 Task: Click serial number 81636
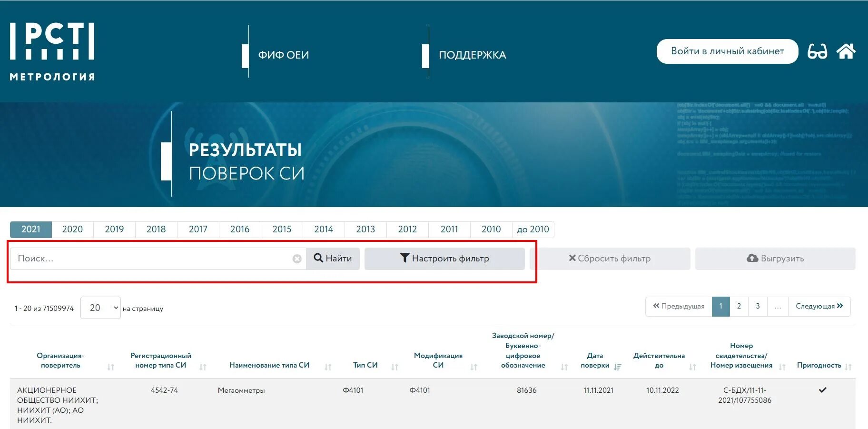click(527, 390)
